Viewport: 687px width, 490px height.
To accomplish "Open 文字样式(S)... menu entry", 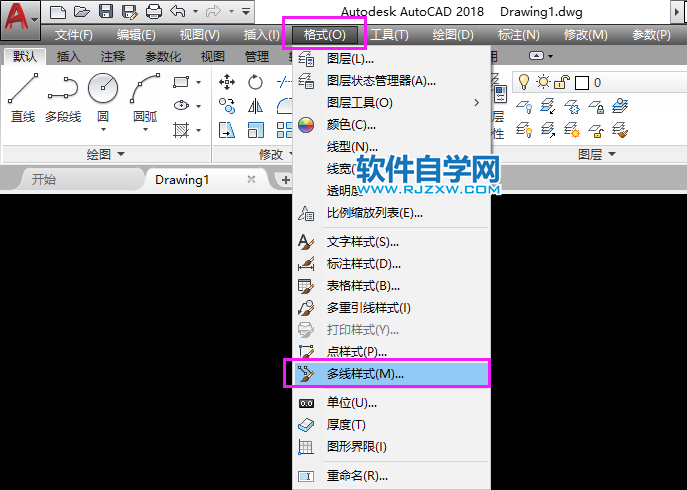I will click(363, 242).
